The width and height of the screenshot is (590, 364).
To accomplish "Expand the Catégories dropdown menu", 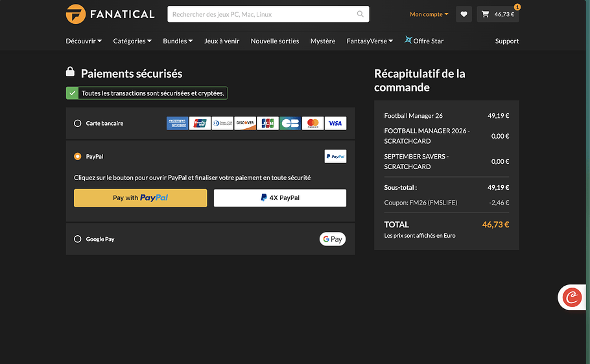I will (x=132, y=41).
